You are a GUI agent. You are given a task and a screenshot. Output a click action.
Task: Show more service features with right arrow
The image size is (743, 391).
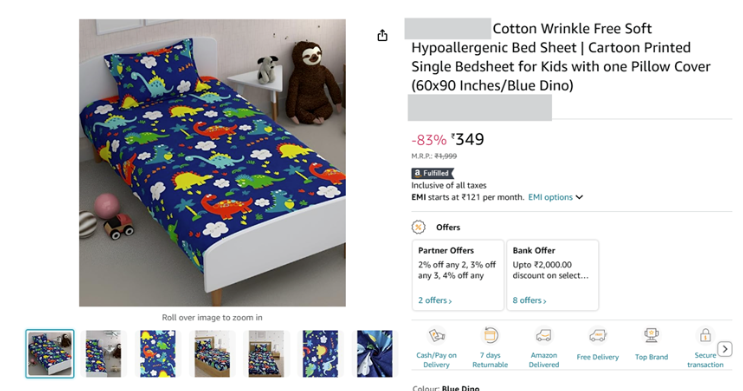click(725, 349)
